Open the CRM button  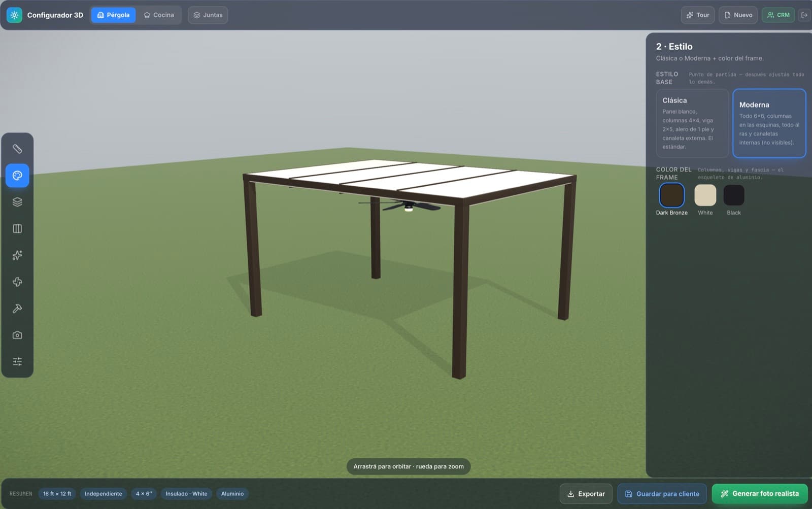pos(779,15)
